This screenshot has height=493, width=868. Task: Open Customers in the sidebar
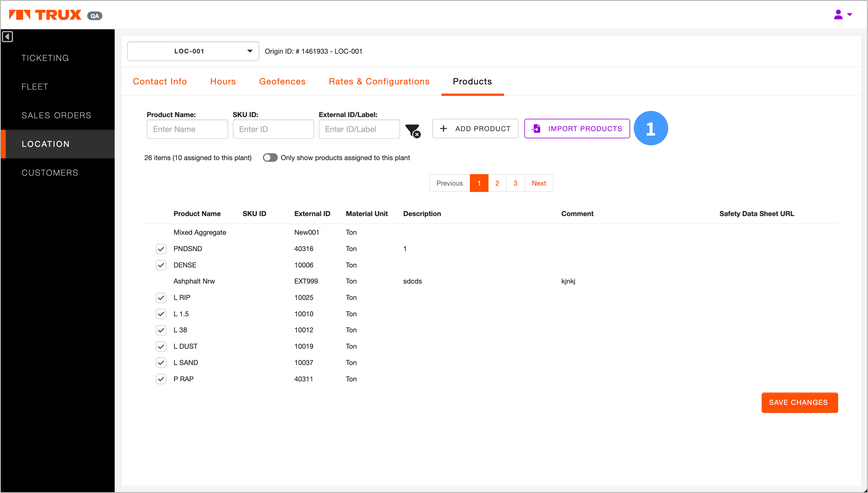click(50, 173)
